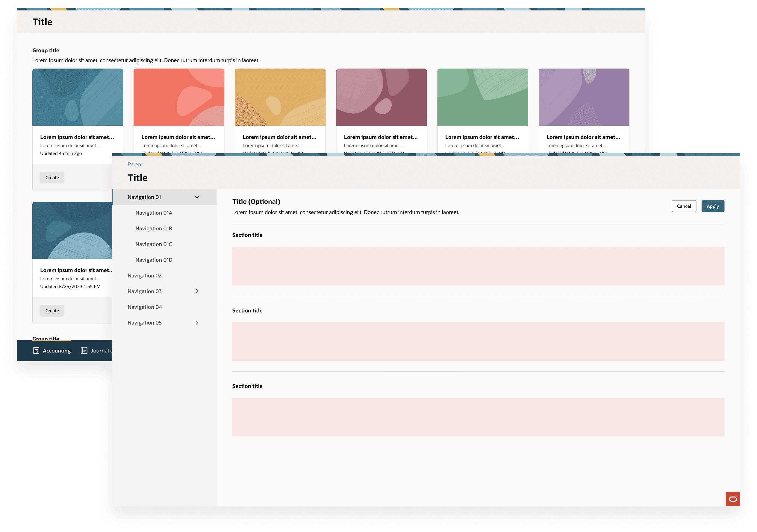Click Create on the first card
Screen dimensions: 757x532
(52, 177)
